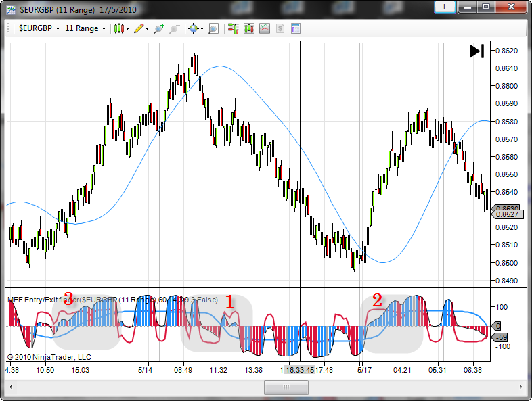Click the 5/14 date axis label
The width and height of the screenshot is (532, 401).
pyautogui.click(x=145, y=370)
